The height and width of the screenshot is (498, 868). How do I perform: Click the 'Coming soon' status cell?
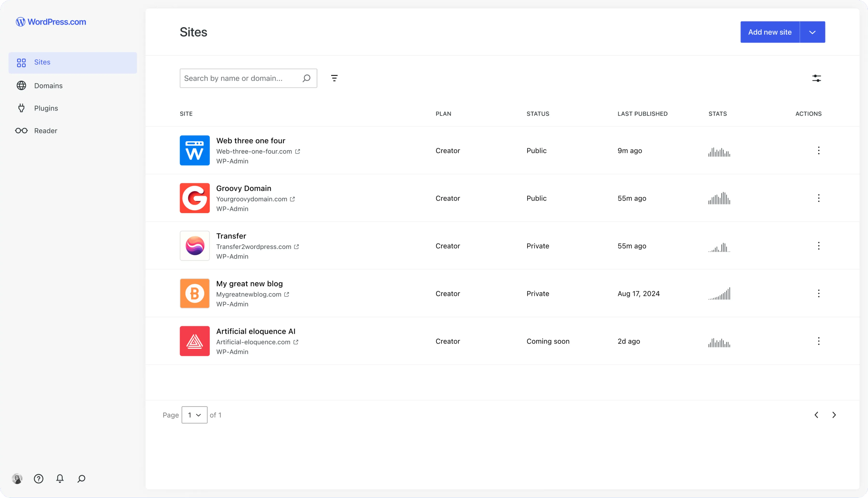[x=548, y=341]
